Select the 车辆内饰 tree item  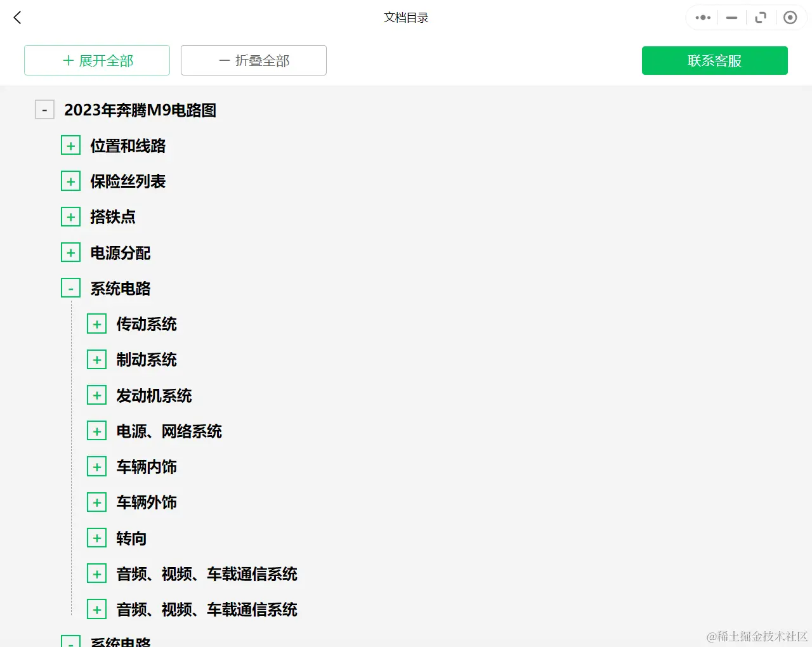tap(147, 467)
